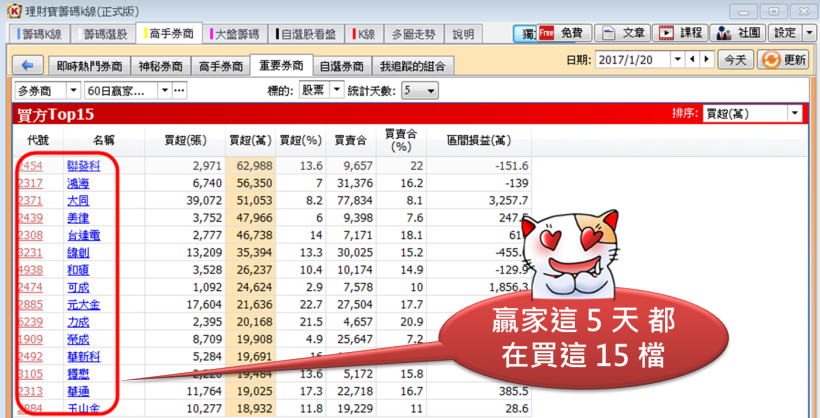This screenshot has height=418, width=820.
Task: Select the 重要券商 sub-tab
Action: (281, 65)
